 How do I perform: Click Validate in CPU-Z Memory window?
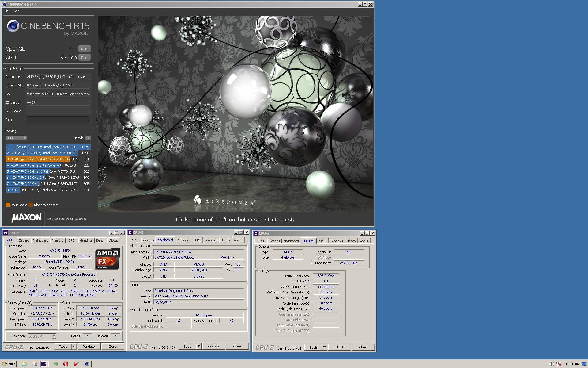click(x=339, y=347)
